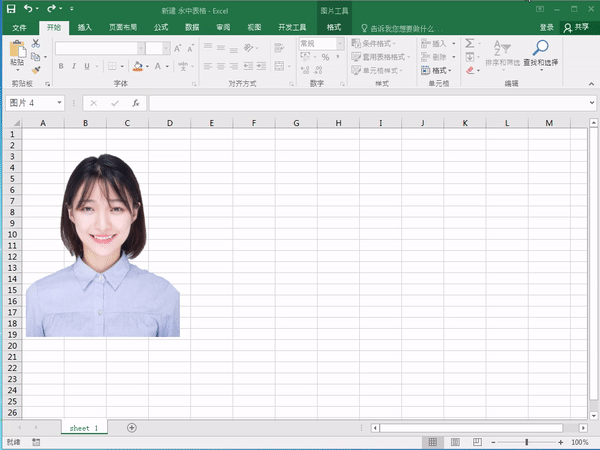Click the 登录 sign-in link

[546, 27]
